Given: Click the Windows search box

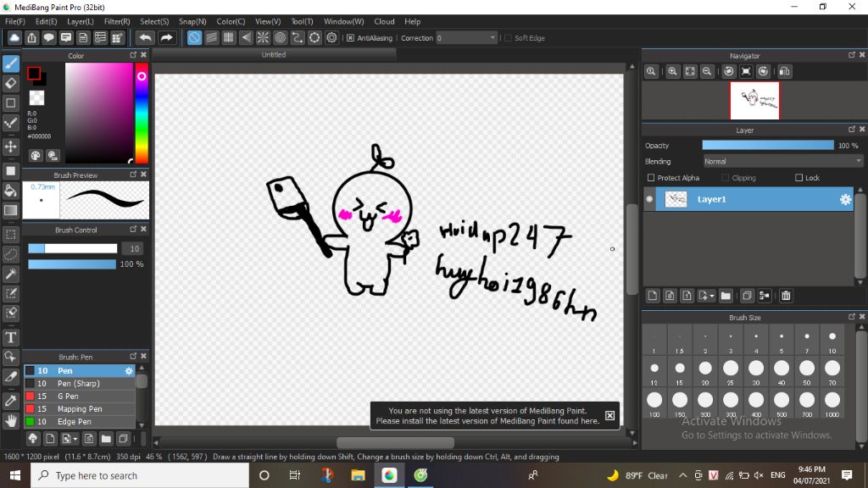Looking at the screenshot, I should (140, 475).
